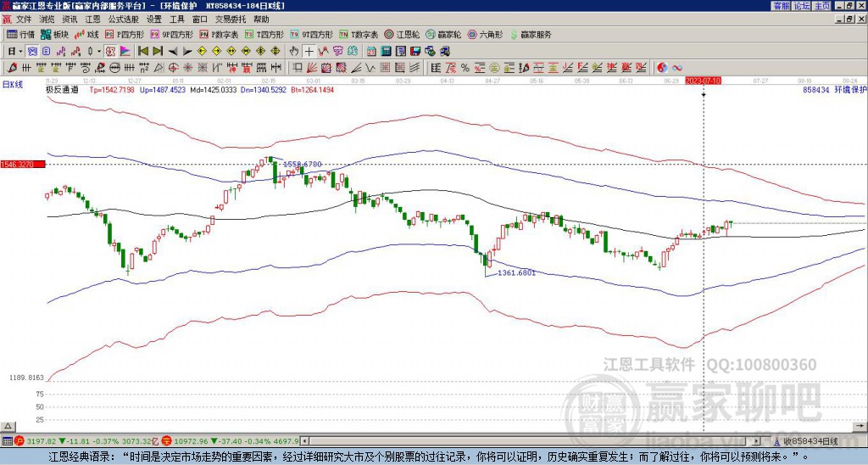868x465 pixels.
Task: Jump to the first bar icon
Action: (x=142, y=51)
